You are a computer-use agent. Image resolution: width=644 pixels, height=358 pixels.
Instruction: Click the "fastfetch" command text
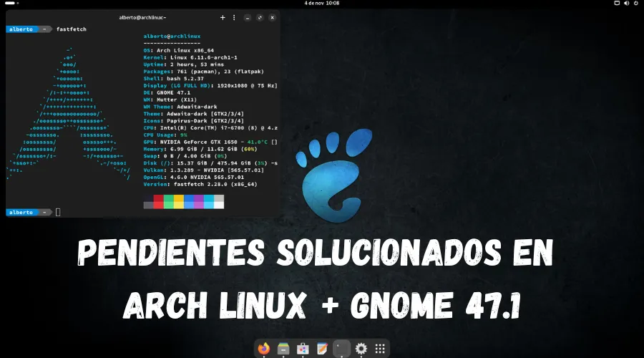72,29
